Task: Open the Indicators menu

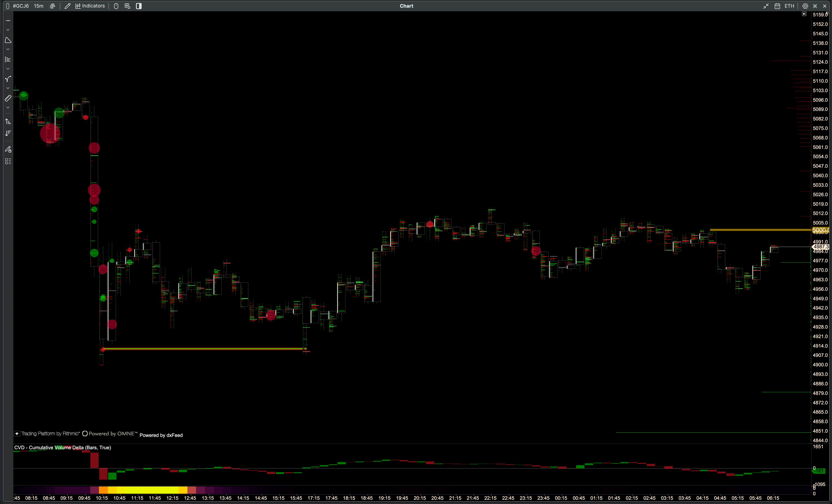Action: click(x=90, y=6)
